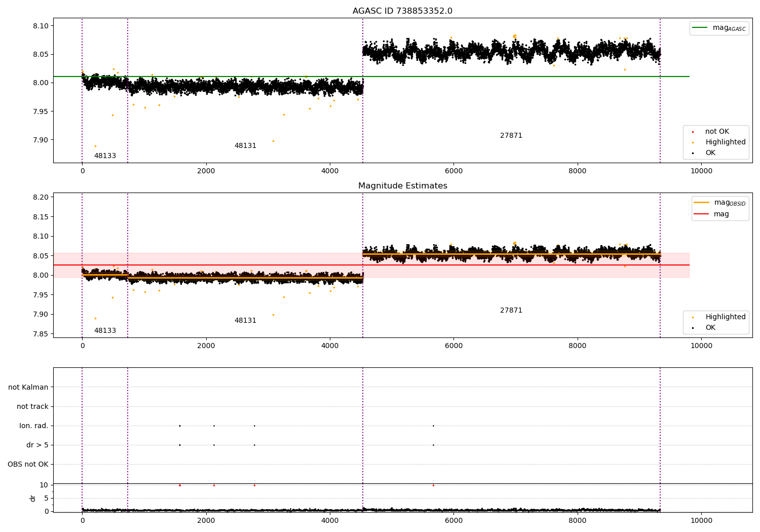Click the 10000 x-axis tick on the bottom plot

tap(701, 521)
